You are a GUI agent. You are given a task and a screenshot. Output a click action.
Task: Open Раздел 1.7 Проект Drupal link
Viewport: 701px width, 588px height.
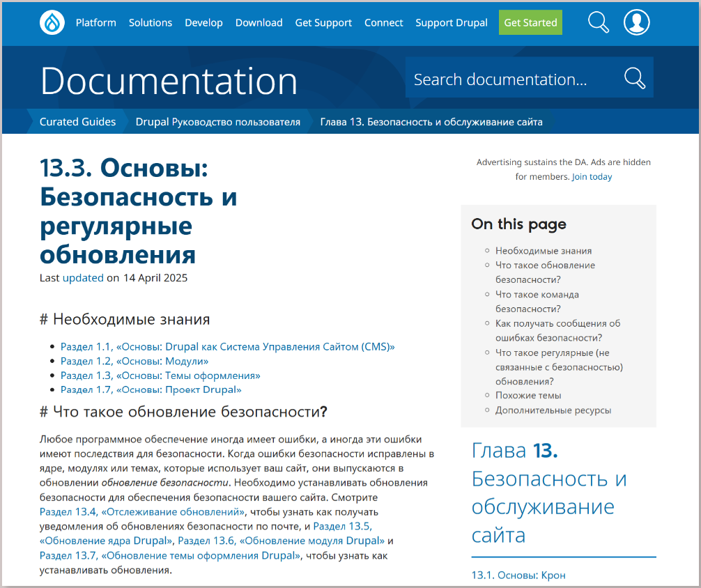(x=151, y=389)
